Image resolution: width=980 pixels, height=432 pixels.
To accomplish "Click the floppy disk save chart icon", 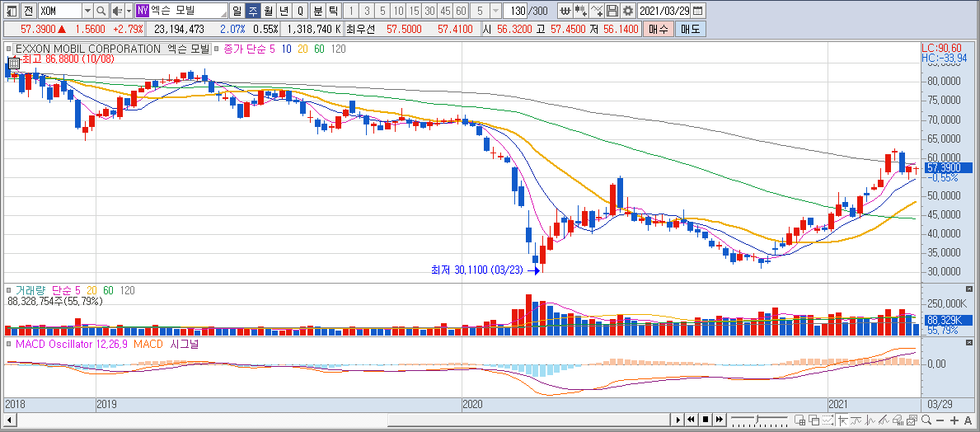I will [612, 11].
